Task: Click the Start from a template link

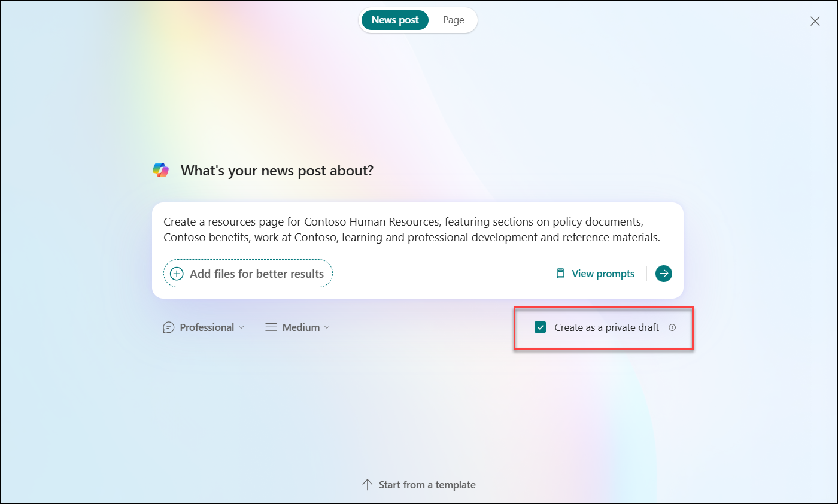Action: [x=426, y=484]
